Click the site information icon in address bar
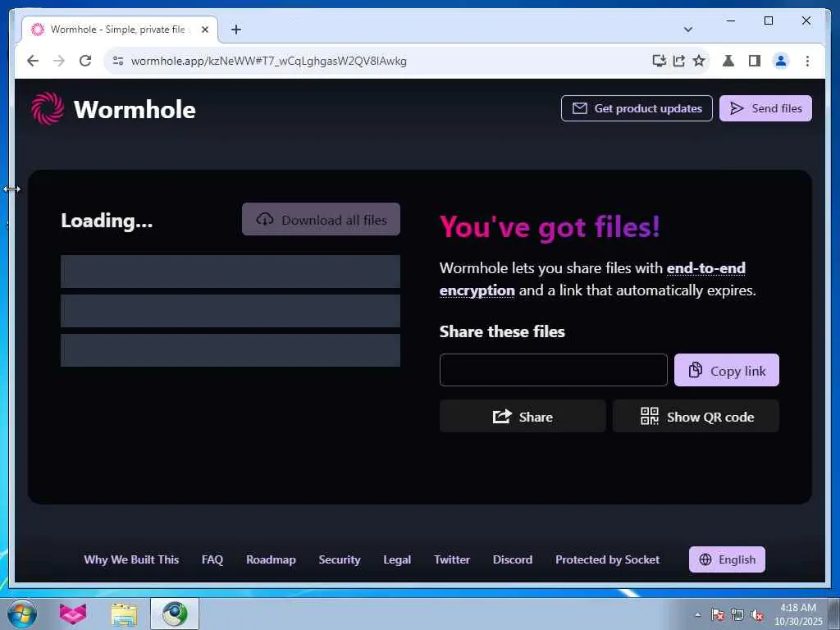This screenshot has height=630, width=840. tap(118, 61)
